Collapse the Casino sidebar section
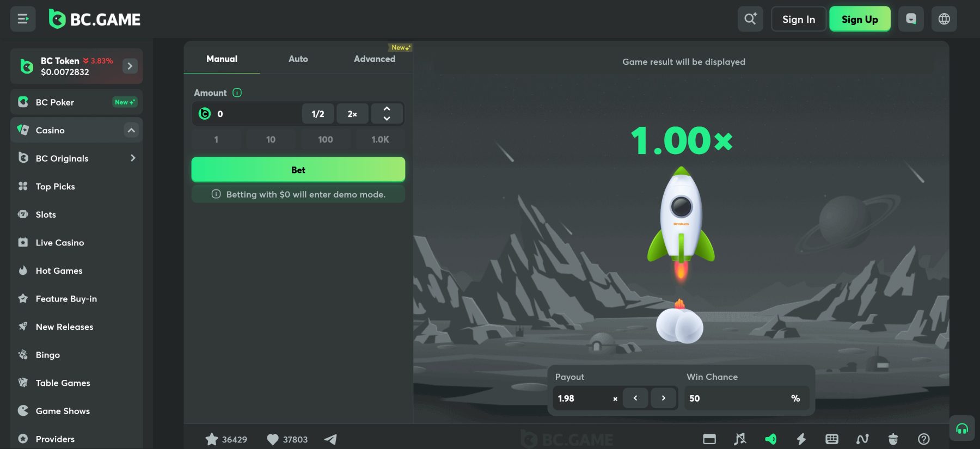The height and width of the screenshot is (449, 980). click(131, 130)
